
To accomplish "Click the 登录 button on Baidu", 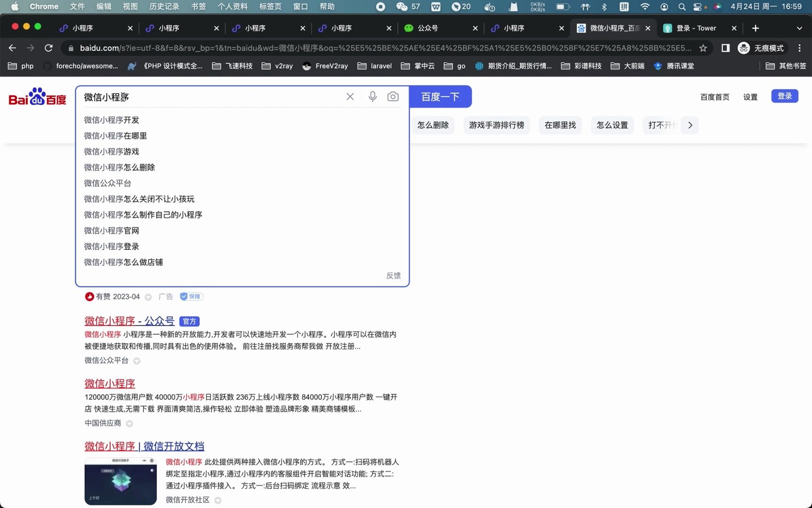I will point(784,96).
